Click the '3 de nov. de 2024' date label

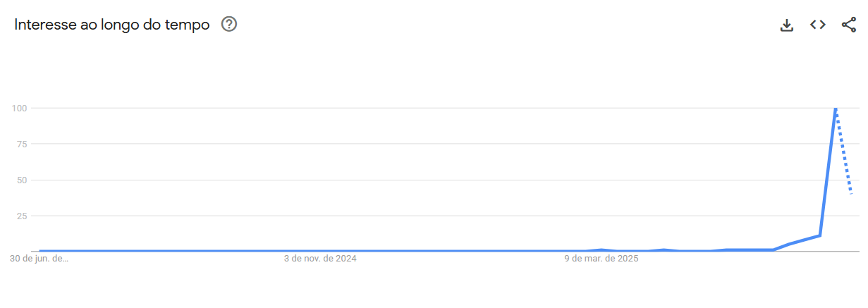pos(320,259)
